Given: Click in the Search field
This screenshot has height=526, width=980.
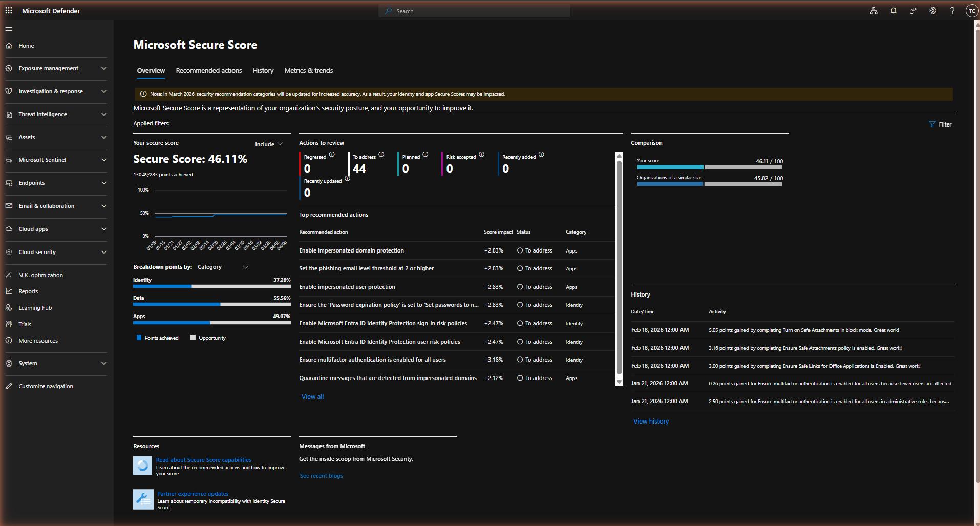Looking at the screenshot, I should coord(475,11).
